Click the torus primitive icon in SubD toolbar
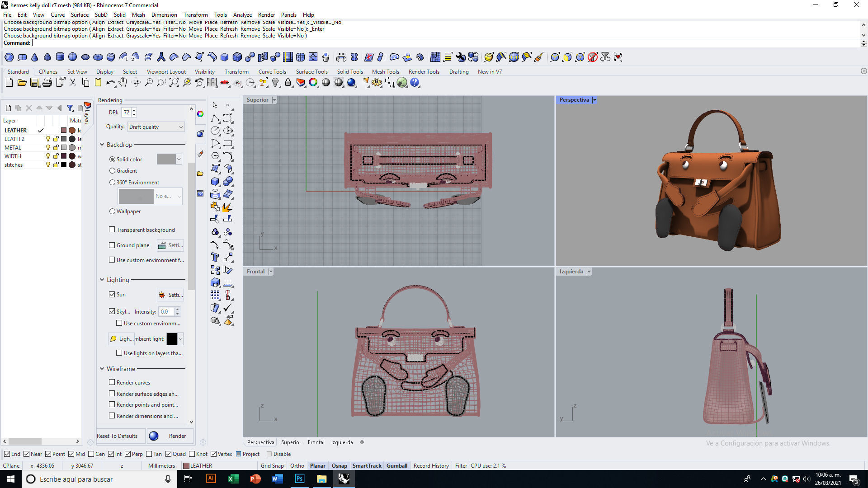The width and height of the screenshot is (868, 488). 98,57
